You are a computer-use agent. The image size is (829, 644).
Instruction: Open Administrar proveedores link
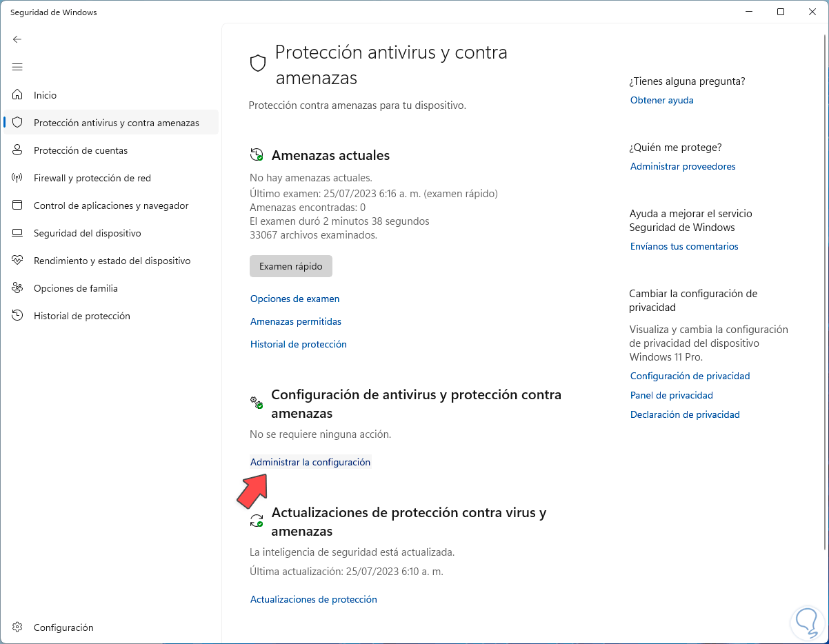pos(683,166)
